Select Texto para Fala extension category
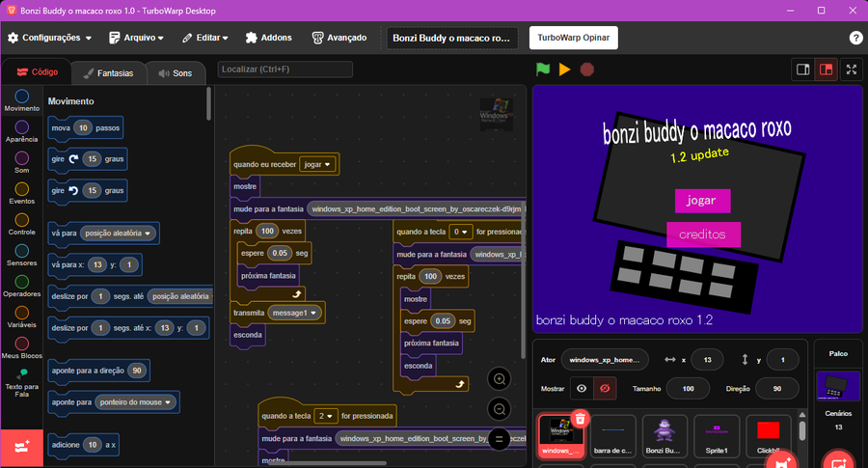868x468 pixels. tap(21, 383)
